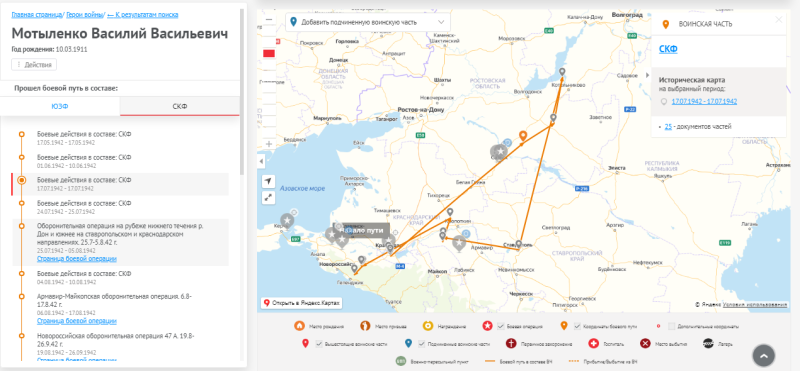Click Открыть в Яндекс.Картах button
This screenshot has height=371, width=800.
(x=302, y=303)
